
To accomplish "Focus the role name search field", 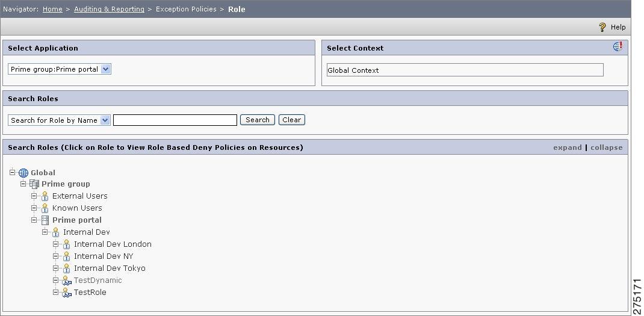I will (x=175, y=120).
